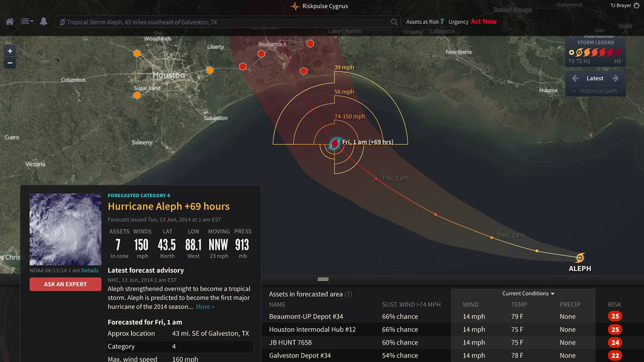This screenshot has width=644, height=362.
Task: Sort by the WIND column header
Action: pyautogui.click(x=471, y=305)
